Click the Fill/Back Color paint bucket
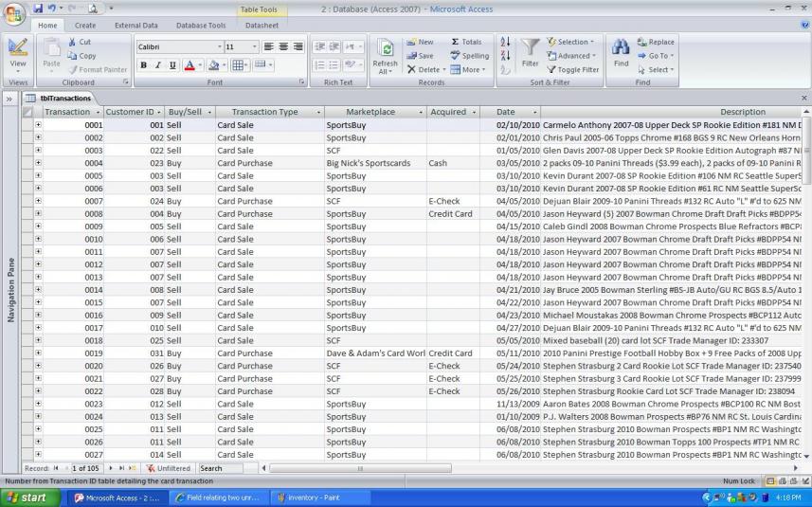The height and width of the screenshot is (507, 812). (213, 64)
